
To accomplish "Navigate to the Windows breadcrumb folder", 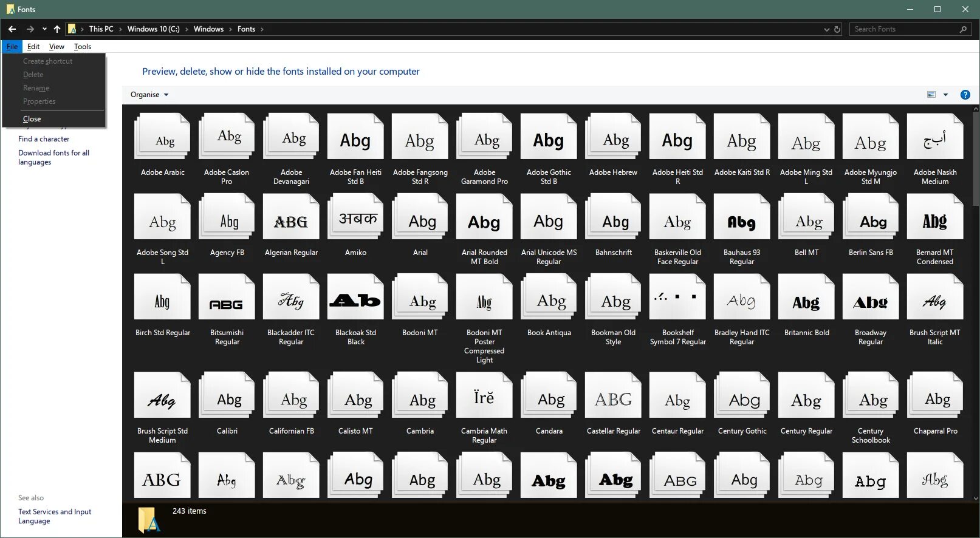I will (208, 29).
